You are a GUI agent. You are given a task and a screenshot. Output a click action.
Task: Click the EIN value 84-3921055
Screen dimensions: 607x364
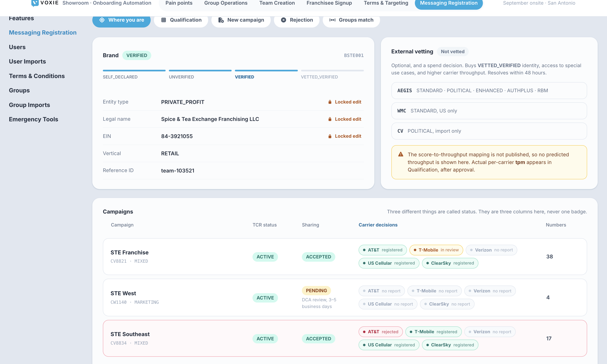[177, 136]
